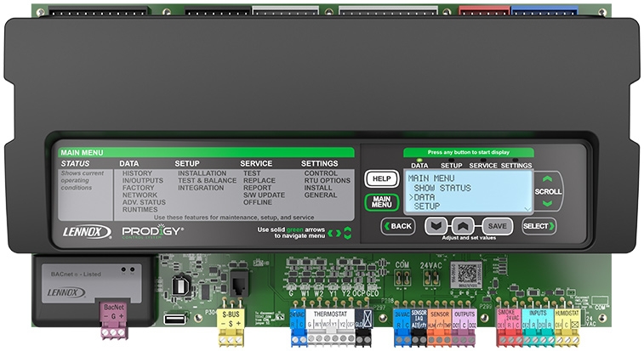Screen dimensions: 644x351
Task: Select SHOW STATUS on the LCD screen
Action: point(442,188)
